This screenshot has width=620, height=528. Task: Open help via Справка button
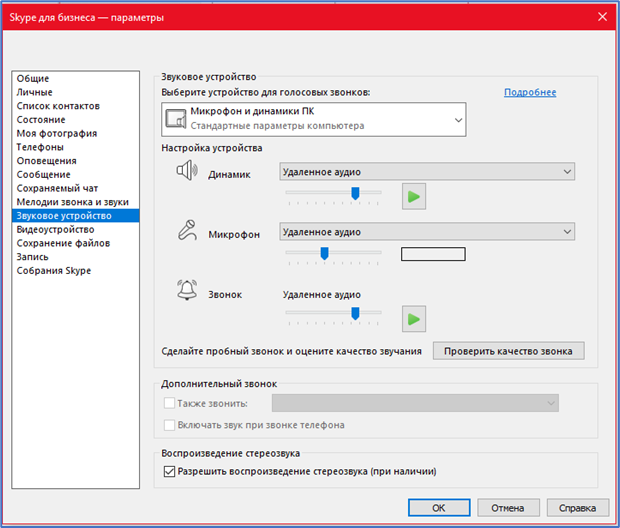pos(578,508)
